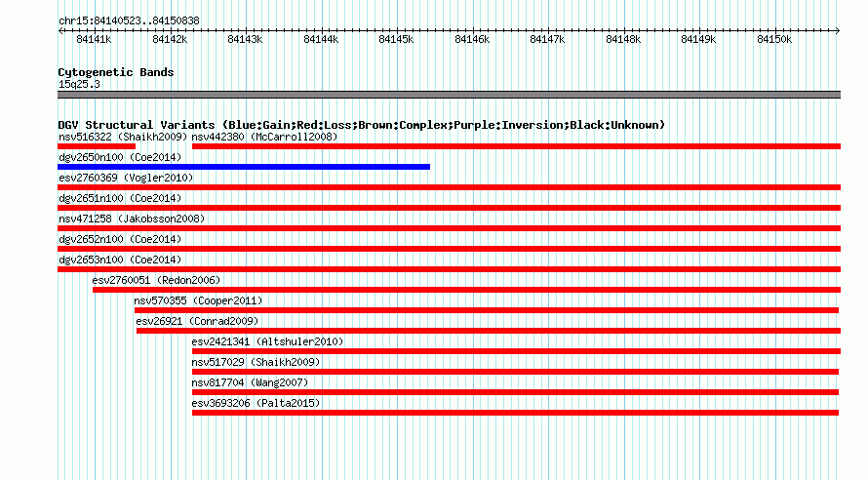Select the red bar under nsv471258
This screenshot has width=868, height=480.
pos(449,228)
